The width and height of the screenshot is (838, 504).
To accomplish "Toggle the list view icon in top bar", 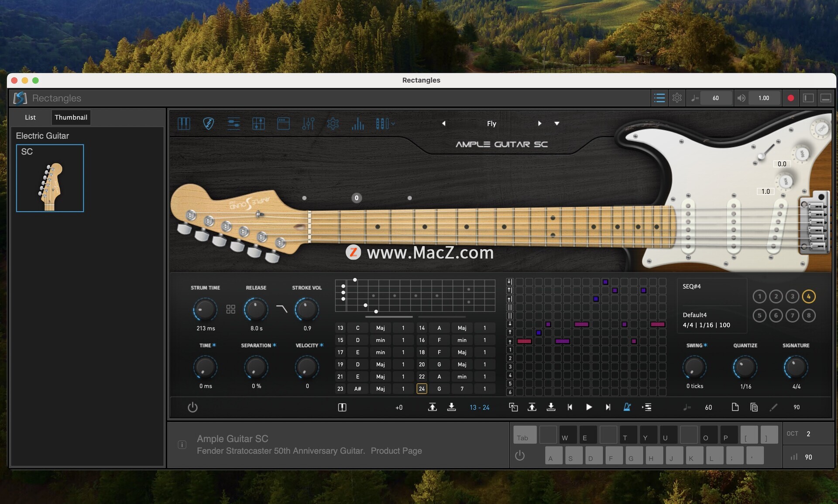I will 659,98.
